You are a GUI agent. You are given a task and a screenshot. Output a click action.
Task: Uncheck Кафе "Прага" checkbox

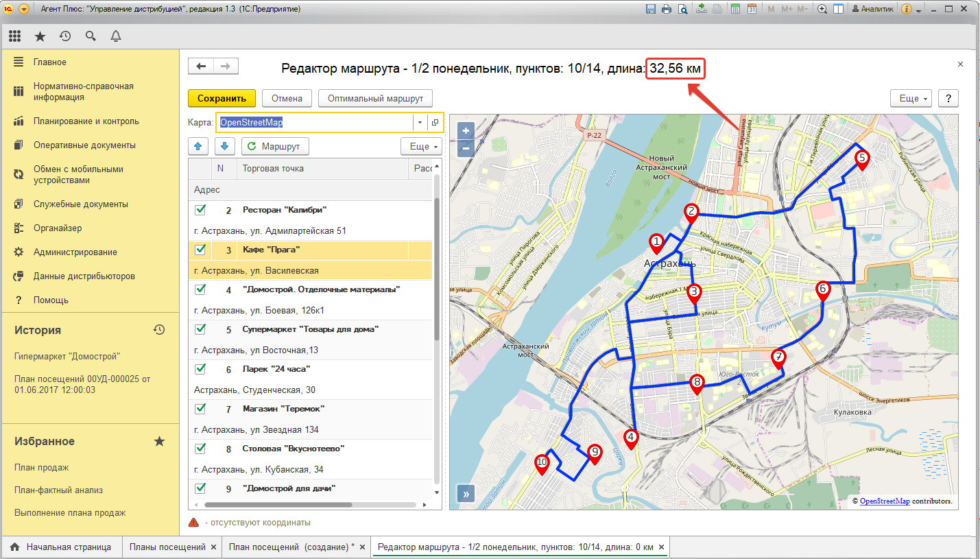tap(200, 250)
